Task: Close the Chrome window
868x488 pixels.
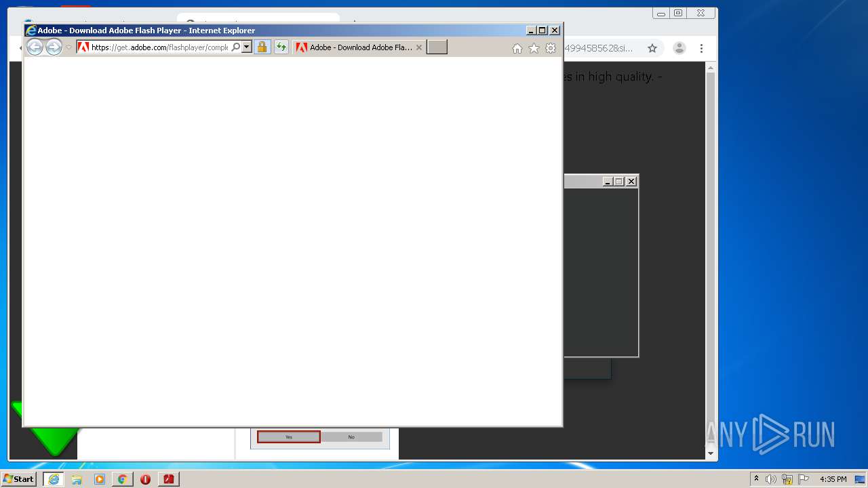Action: (x=701, y=13)
